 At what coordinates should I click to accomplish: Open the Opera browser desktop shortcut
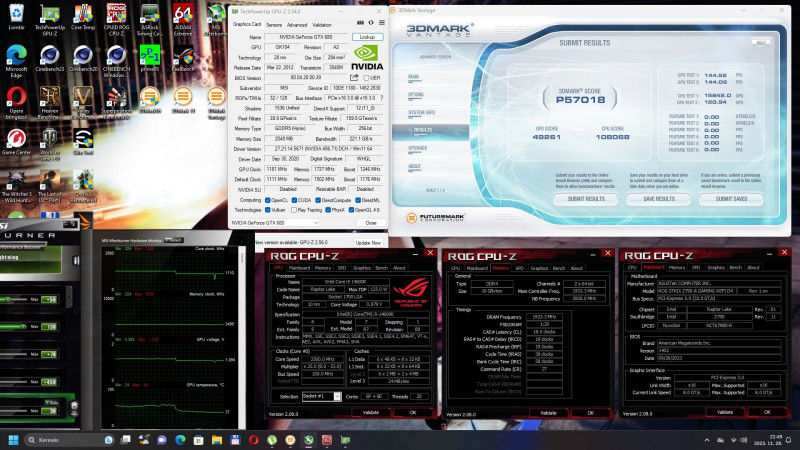[x=16, y=103]
